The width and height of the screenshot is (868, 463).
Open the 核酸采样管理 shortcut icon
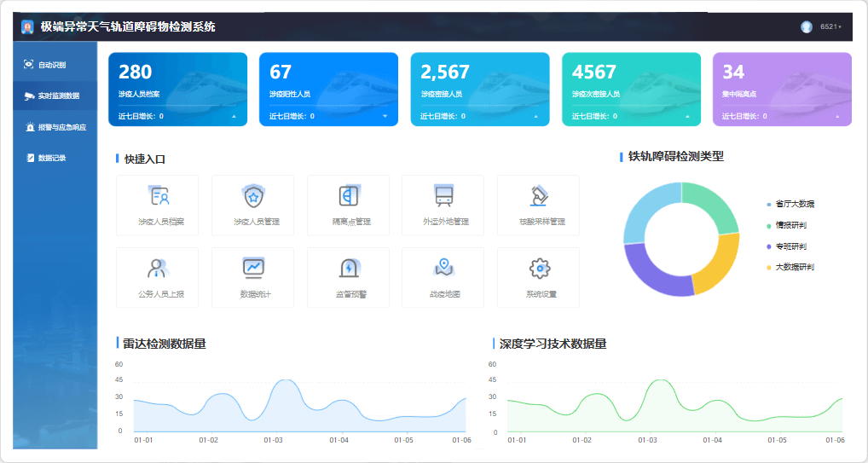[x=539, y=196]
